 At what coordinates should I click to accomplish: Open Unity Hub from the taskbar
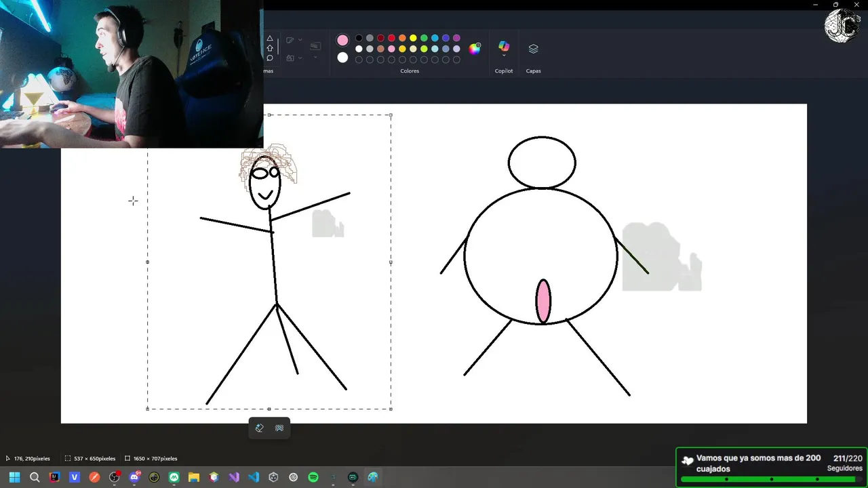(x=273, y=477)
